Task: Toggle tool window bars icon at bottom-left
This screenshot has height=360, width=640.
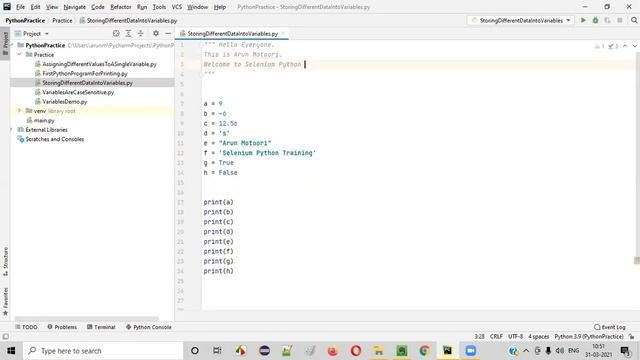Action: pyautogui.click(x=5, y=337)
